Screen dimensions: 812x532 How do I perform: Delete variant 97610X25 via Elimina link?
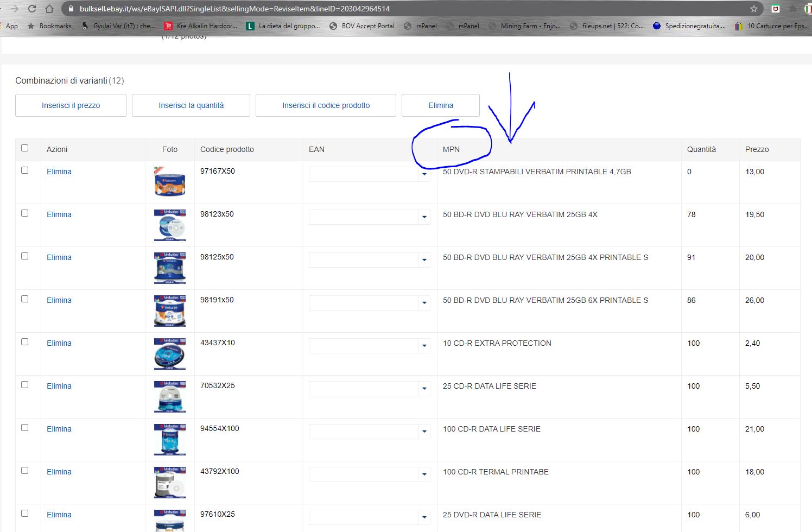tap(59, 515)
